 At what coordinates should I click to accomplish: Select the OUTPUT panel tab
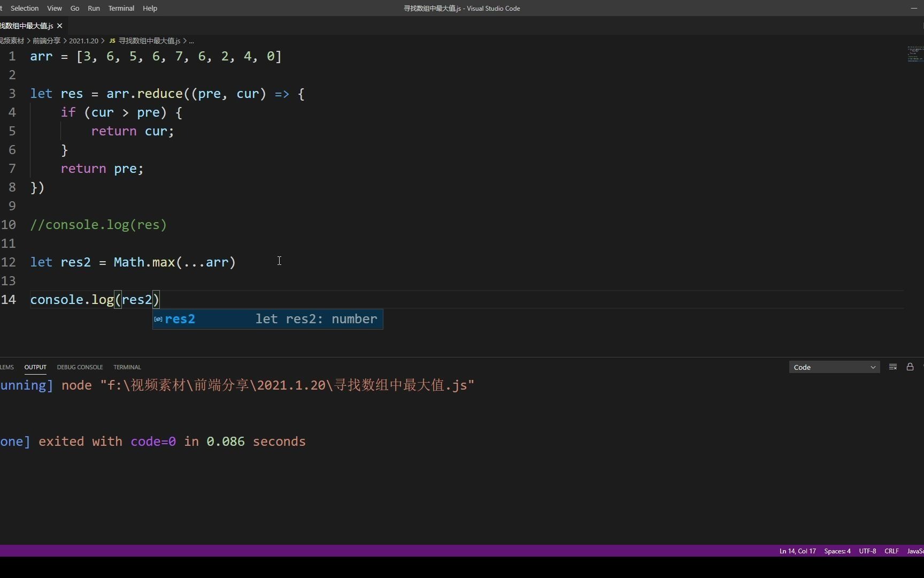[x=35, y=367]
